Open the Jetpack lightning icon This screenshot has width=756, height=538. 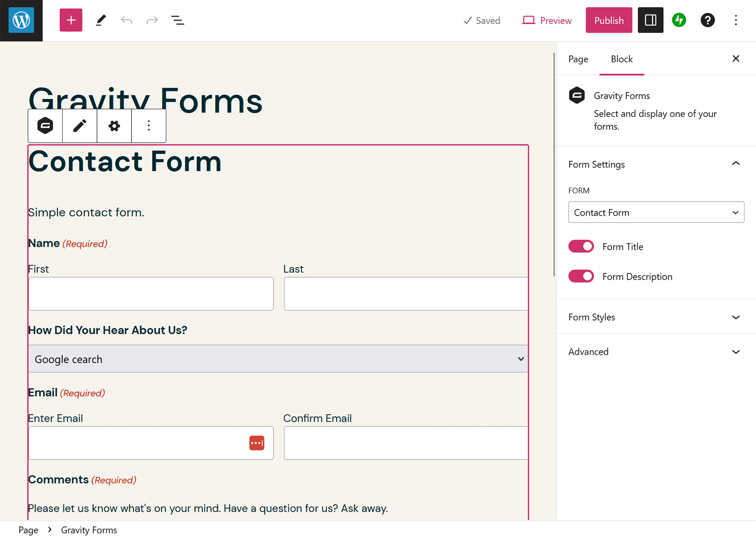point(679,20)
